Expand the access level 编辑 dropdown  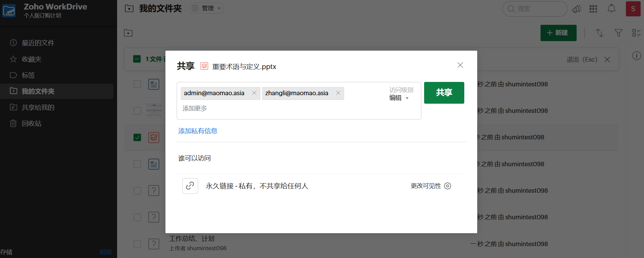point(399,98)
